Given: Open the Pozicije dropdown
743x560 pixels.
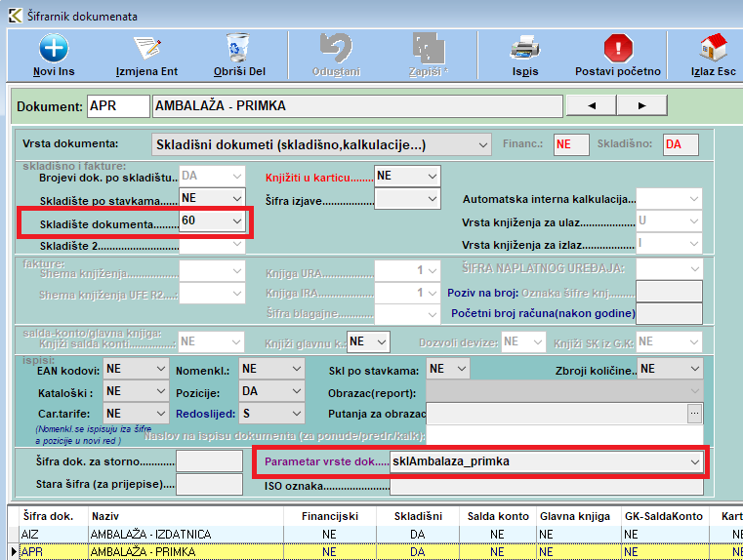Looking at the screenshot, I should tap(297, 391).
